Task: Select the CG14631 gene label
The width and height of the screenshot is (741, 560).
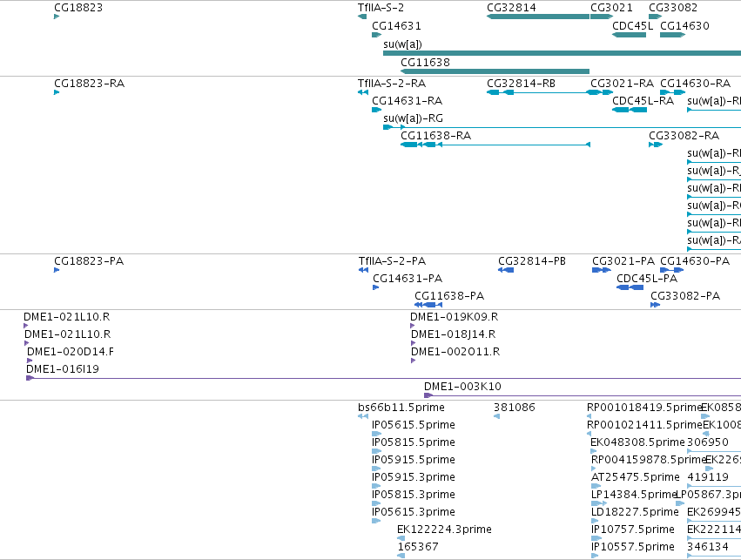Action: point(396,26)
